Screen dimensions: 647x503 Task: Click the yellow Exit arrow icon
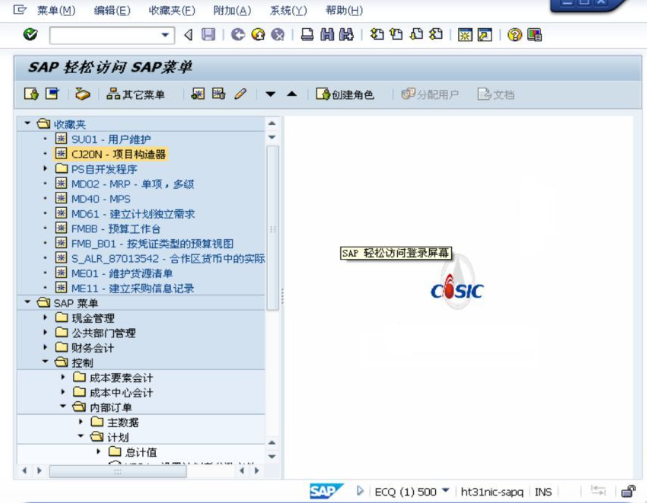258,34
